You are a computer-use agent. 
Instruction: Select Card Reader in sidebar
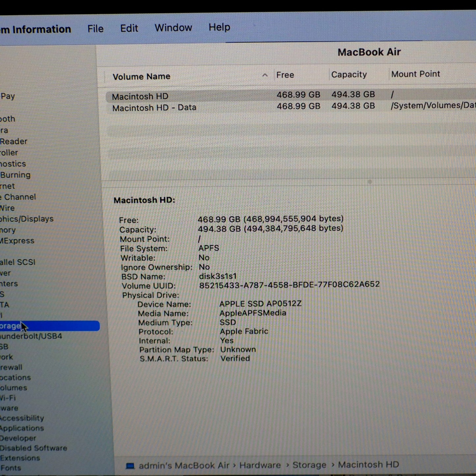tap(14, 141)
